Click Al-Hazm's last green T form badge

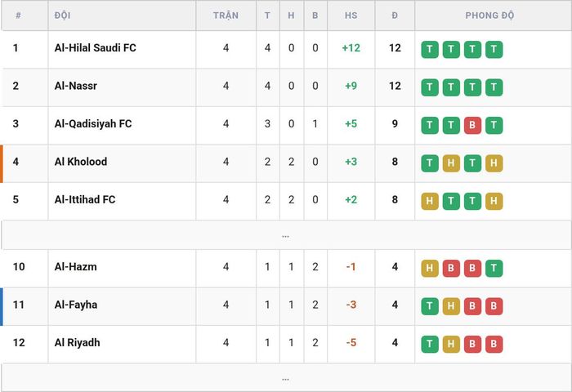click(x=494, y=268)
